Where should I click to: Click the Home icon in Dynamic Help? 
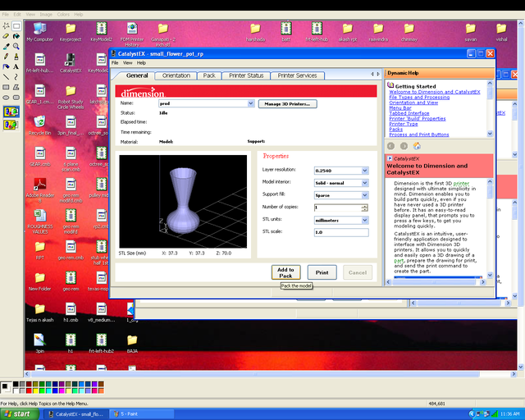coord(417,146)
